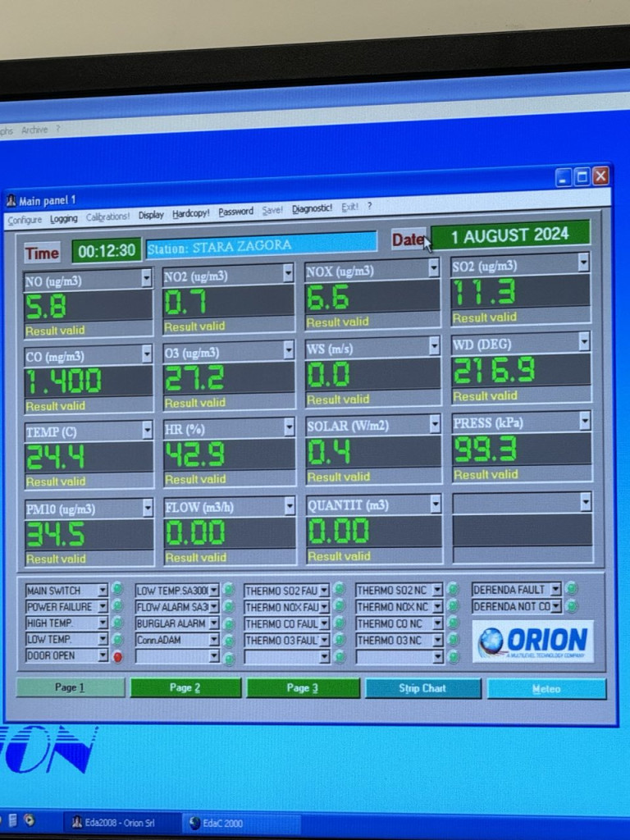Click the DOOR OPEN red indicator light

coord(118,656)
